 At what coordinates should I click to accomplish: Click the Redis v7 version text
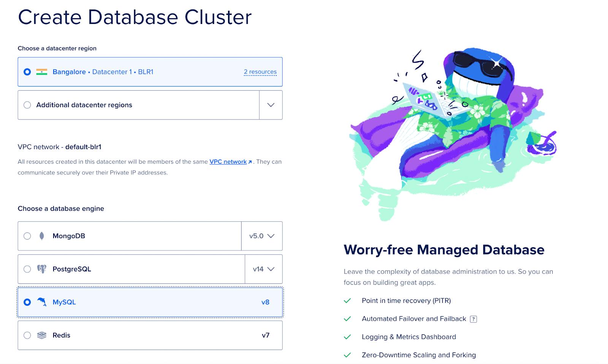coord(266,335)
